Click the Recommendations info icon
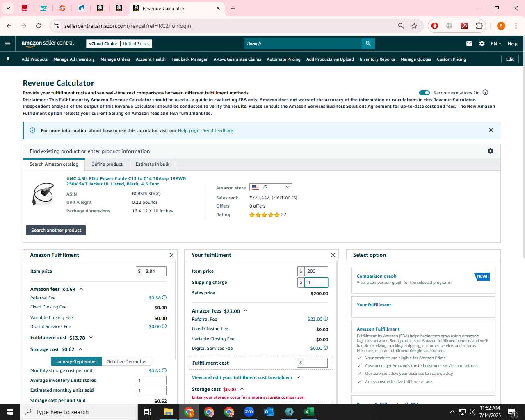The image size is (525, 420). [485, 92]
